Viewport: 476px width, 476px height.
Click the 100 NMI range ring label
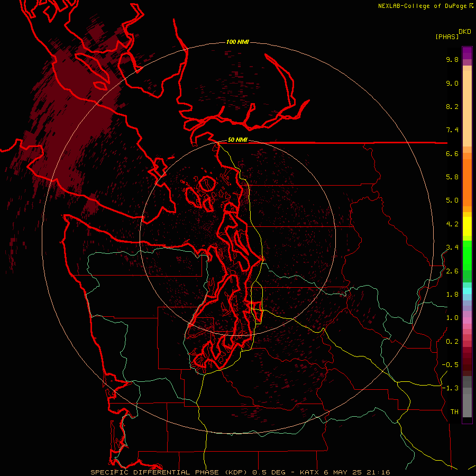tap(237, 42)
